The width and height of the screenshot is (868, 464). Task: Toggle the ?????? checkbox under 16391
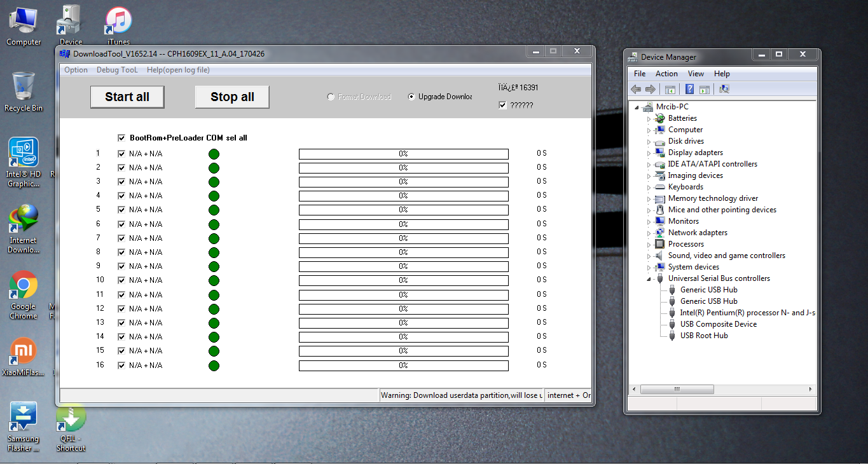503,106
